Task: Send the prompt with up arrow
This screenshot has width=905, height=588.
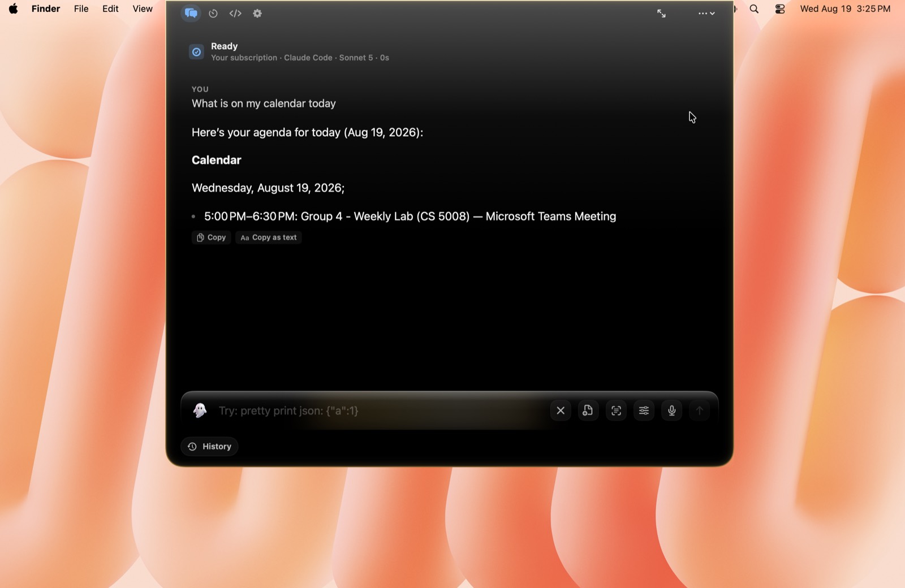Action: [x=700, y=410]
